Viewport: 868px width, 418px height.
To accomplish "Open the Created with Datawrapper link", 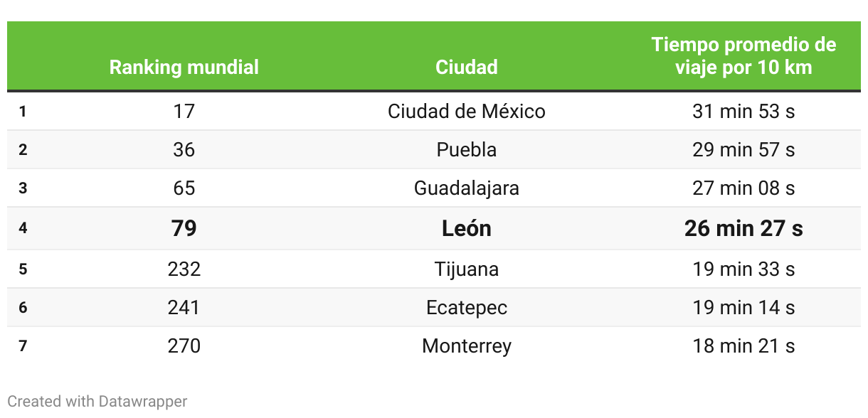I will (x=97, y=402).
